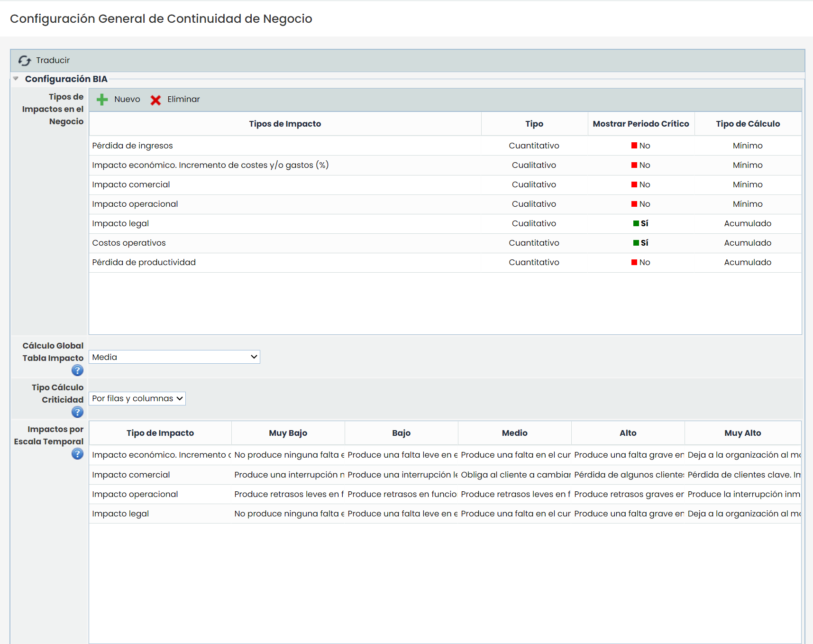Open help icon for Tipo Cálculo Criticidad
The height and width of the screenshot is (644, 813).
point(77,412)
